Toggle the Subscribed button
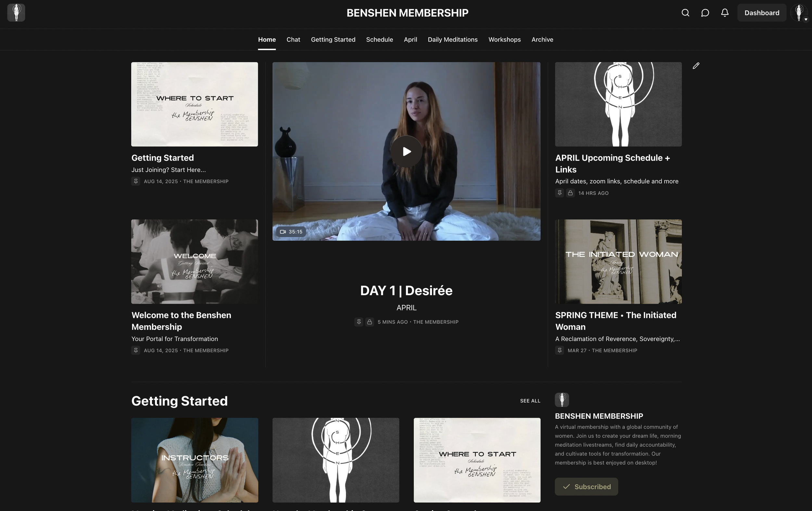The height and width of the screenshot is (511, 812). click(x=586, y=486)
